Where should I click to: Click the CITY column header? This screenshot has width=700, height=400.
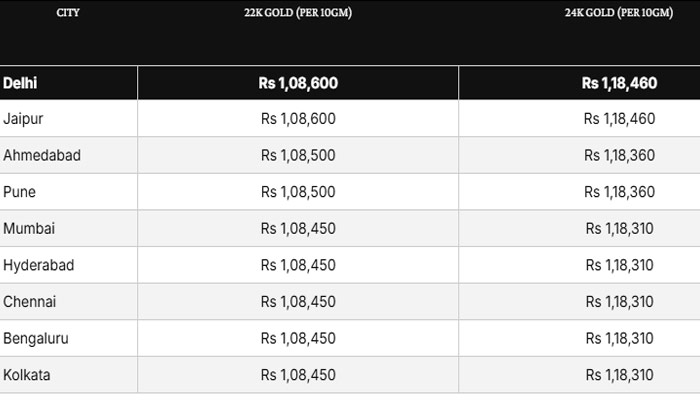[x=68, y=13]
